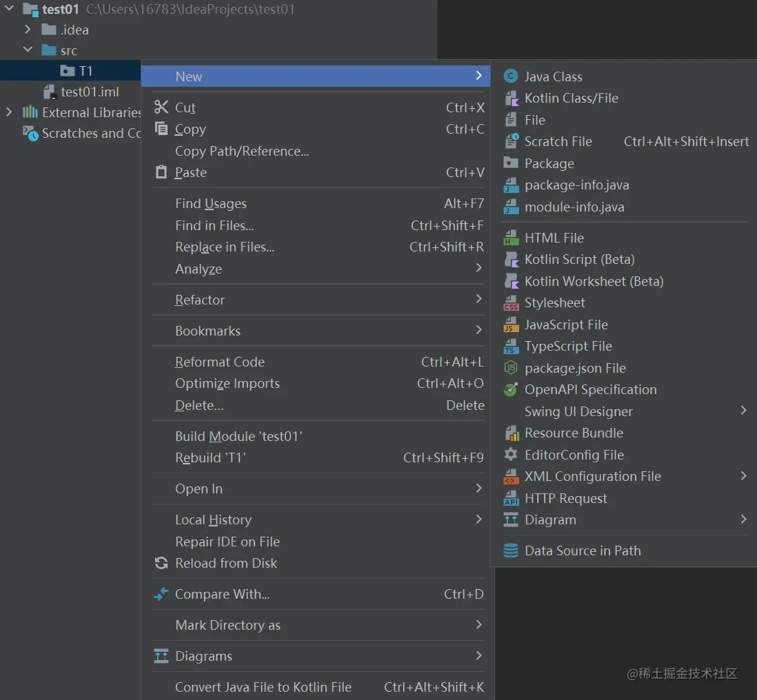This screenshot has height=700, width=757.
Task: Choose Optimize Imports
Action: [316, 384]
